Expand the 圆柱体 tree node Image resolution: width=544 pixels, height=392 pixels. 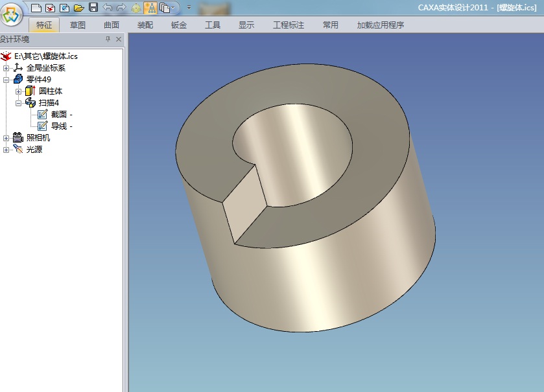click(x=19, y=91)
